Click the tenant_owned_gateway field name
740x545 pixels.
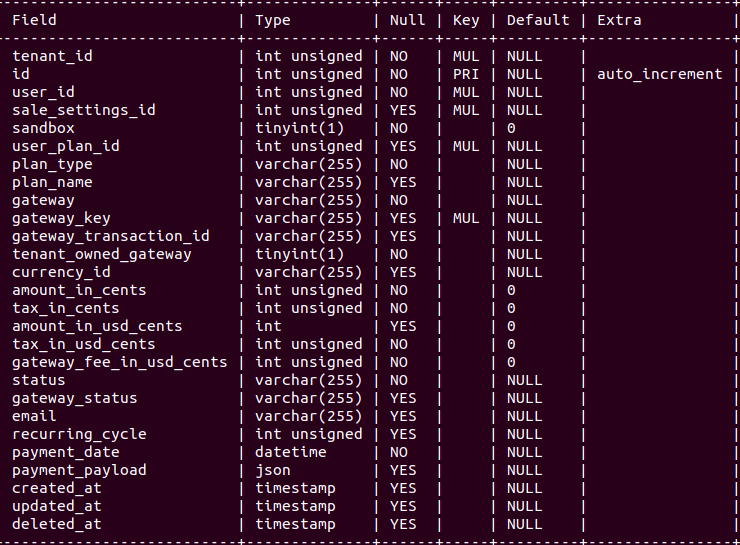click(101, 254)
